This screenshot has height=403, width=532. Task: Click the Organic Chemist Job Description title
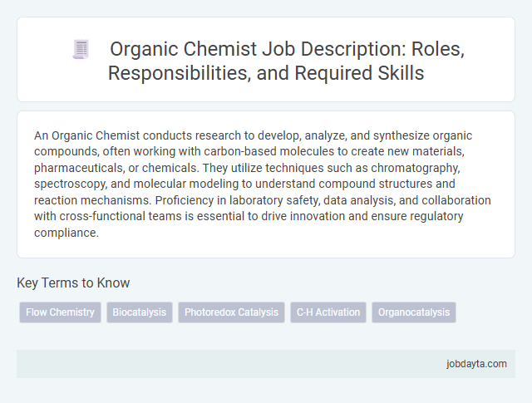[286, 61]
